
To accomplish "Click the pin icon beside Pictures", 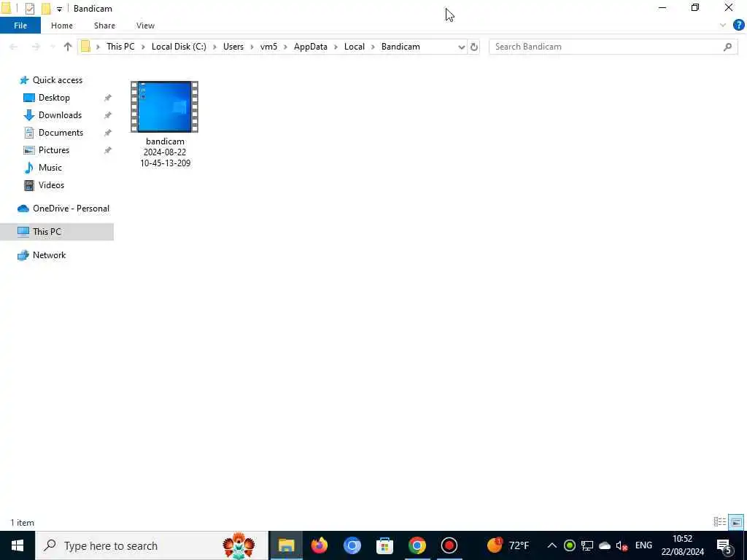I will pyautogui.click(x=108, y=150).
